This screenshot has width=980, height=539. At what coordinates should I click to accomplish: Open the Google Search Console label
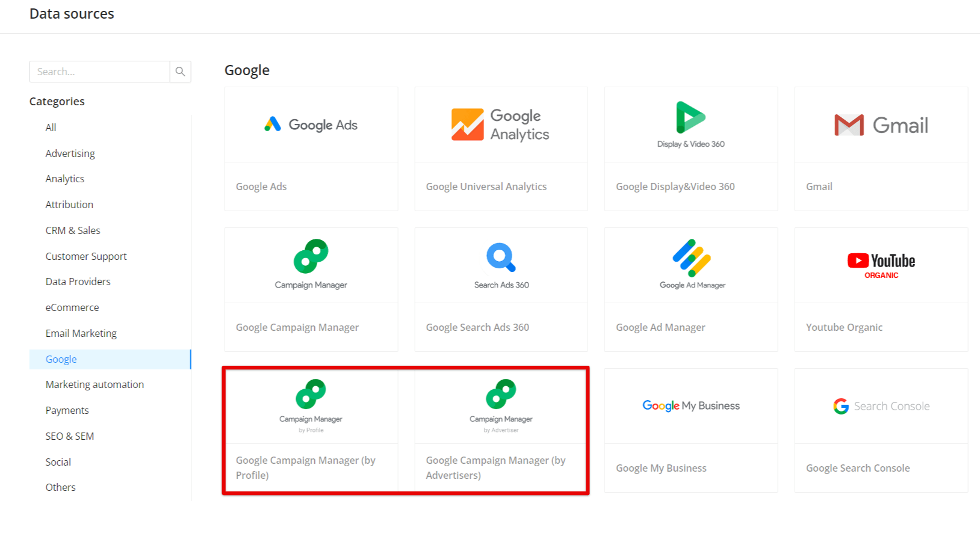click(x=858, y=468)
